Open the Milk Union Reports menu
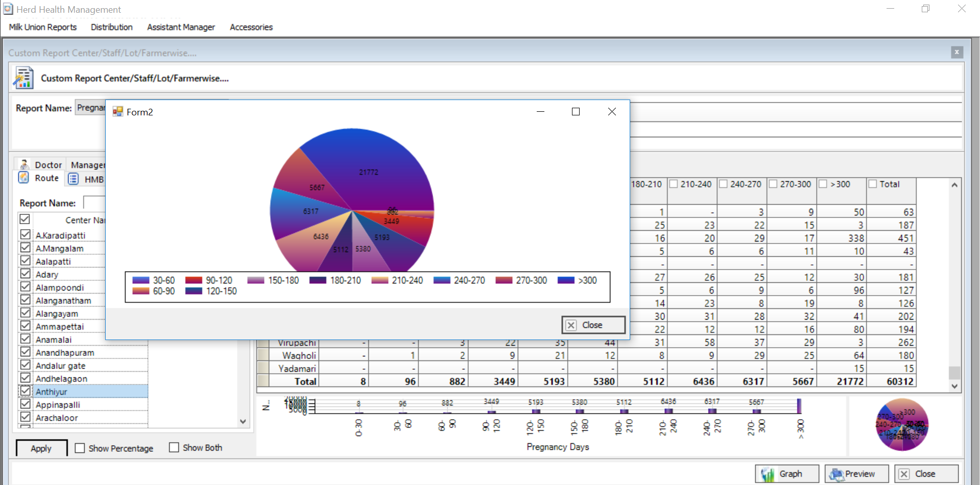The image size is (980, 485). [x=43, y=27]
